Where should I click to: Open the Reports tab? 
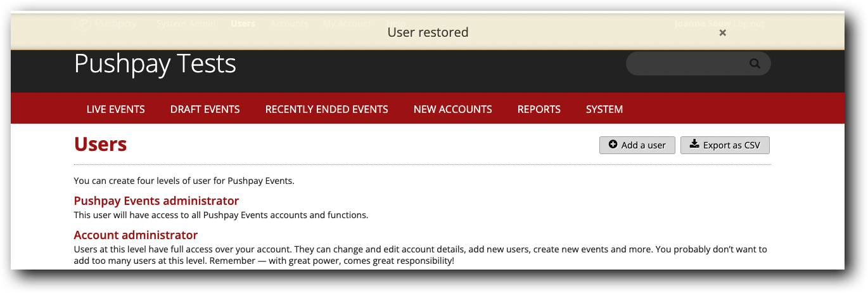coord(539,109)
